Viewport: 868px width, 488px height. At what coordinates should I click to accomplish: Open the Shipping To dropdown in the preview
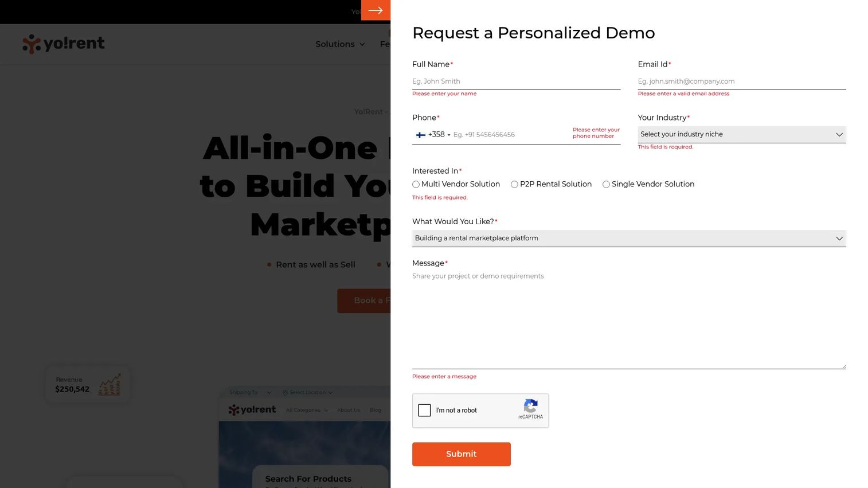[251, 393]
